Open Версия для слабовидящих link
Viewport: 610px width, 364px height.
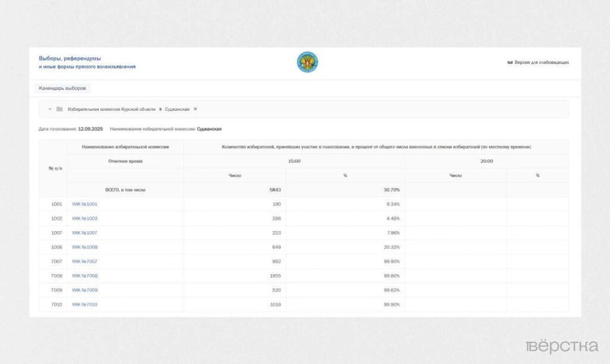coord(541,62)
